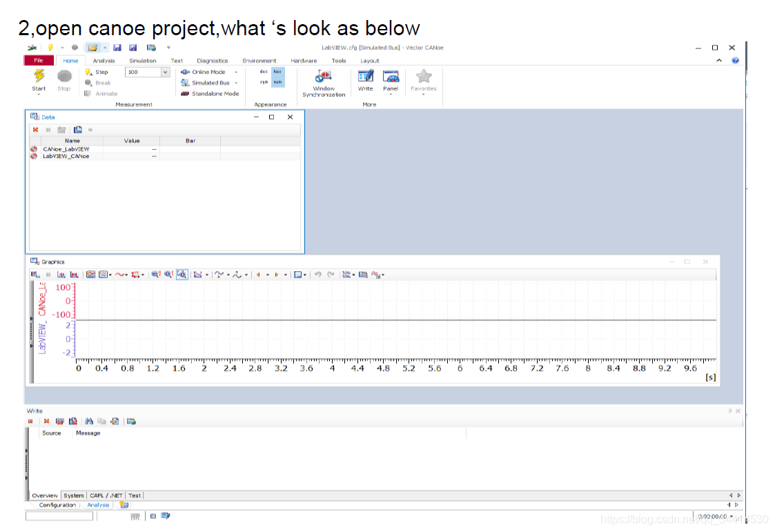The height and width of the screenshot is (532, 775).
Task: Click the Name column header in Data window
Action: (x=72, y=141)
